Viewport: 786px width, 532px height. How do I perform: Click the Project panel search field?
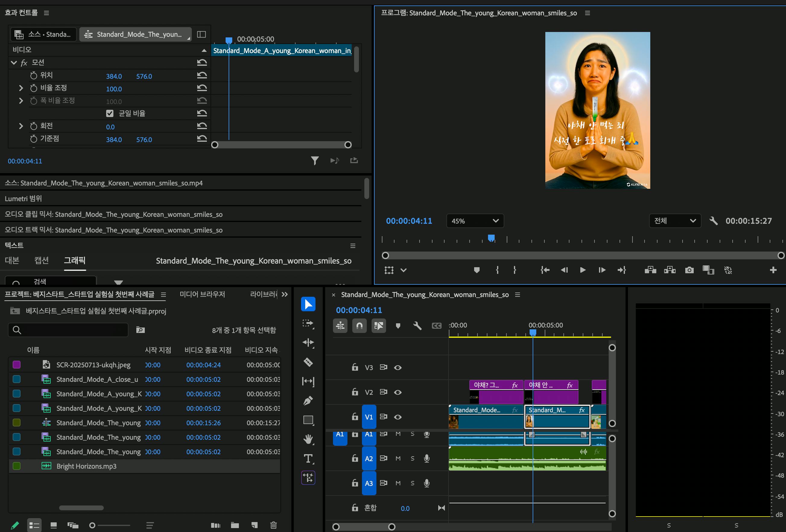(x=68, y=330)
